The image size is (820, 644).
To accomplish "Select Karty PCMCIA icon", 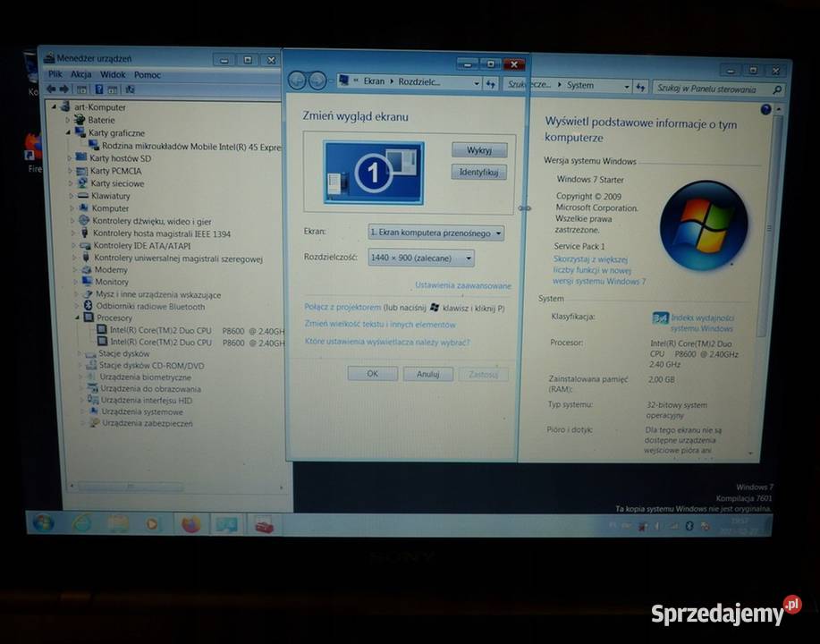I will pos(81,171).
